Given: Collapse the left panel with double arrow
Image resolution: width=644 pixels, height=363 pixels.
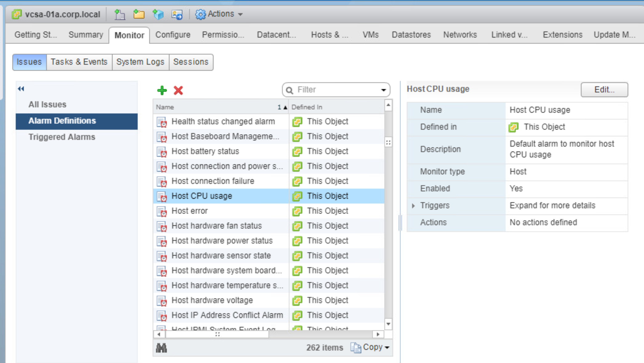Looking at the screenshot, I should (21, 89).
